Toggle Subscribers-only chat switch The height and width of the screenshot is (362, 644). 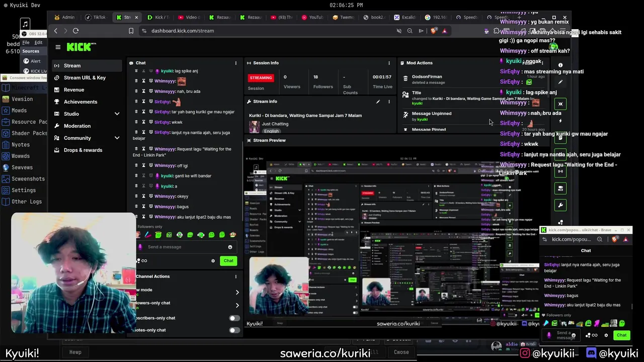coord(234,318)
